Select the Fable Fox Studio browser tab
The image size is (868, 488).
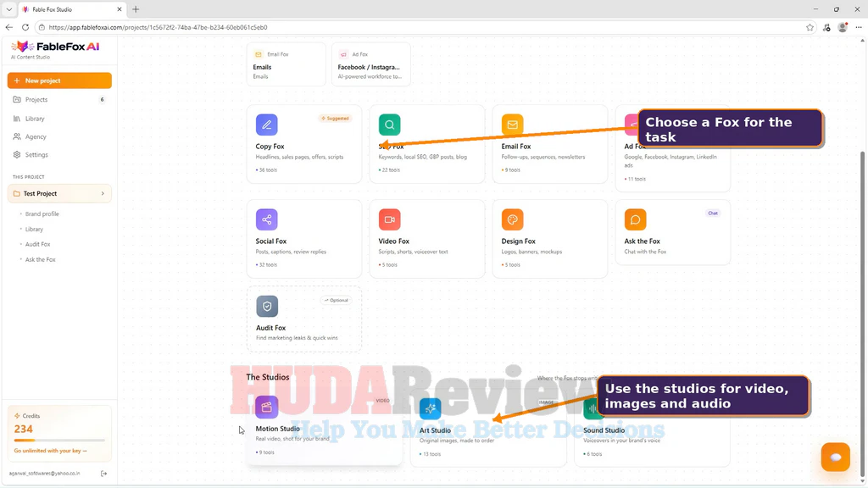[x=72, y=9]
